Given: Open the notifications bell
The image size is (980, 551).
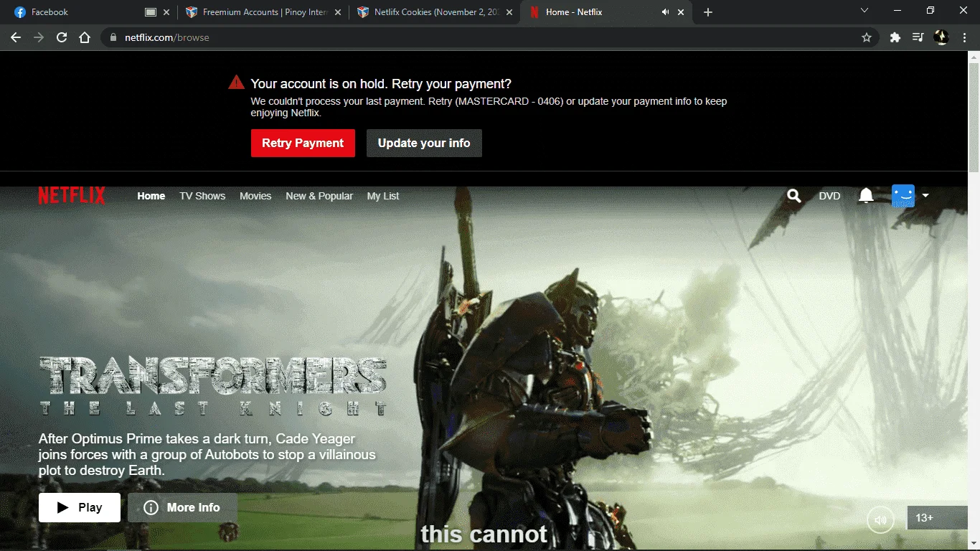Looking at the screenshot, I should click(x=866, y=196).
